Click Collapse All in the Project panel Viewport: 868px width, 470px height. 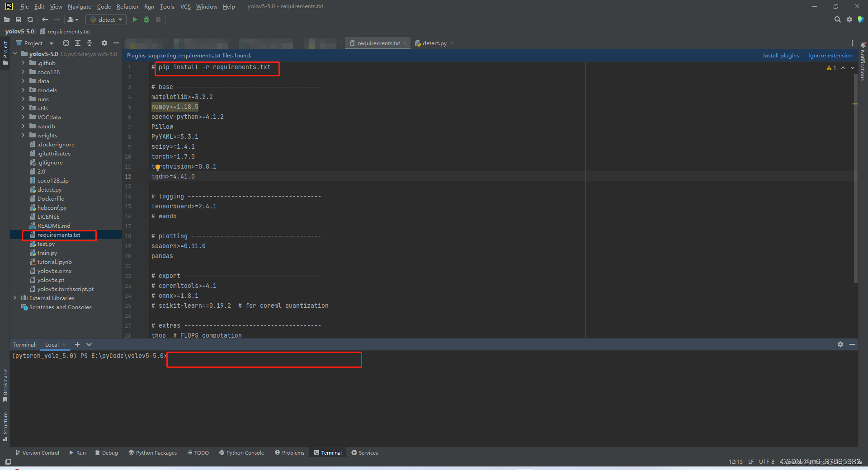pyautogui.click(x=90, y=43)
